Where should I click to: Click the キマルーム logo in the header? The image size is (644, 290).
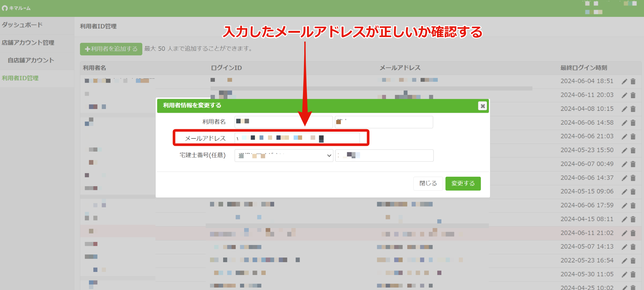pos(16,8)
